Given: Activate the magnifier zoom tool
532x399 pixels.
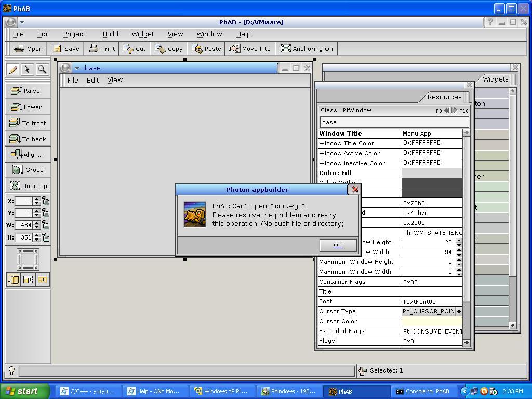Looking at the screenshot, I should pos(42,70).
